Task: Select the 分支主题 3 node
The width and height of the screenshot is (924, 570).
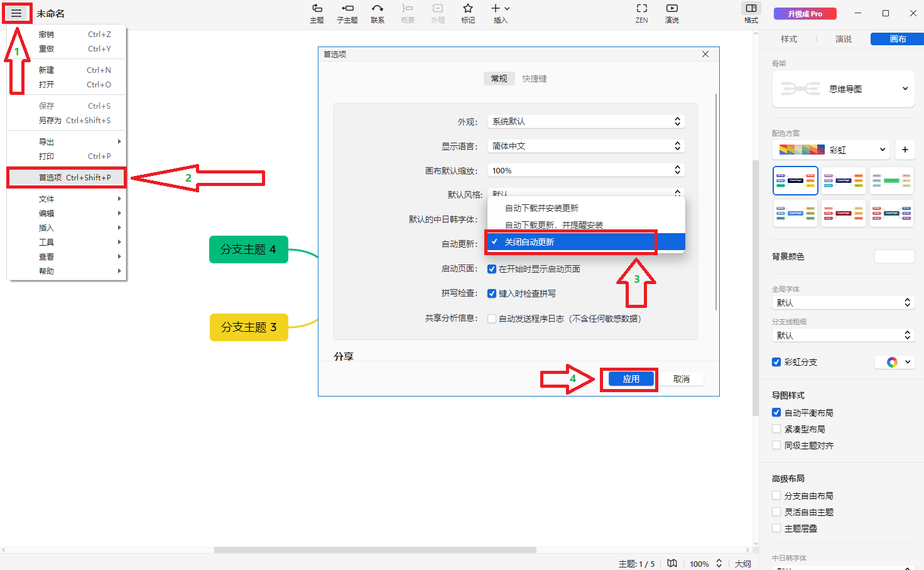Action: coord(249,327)
